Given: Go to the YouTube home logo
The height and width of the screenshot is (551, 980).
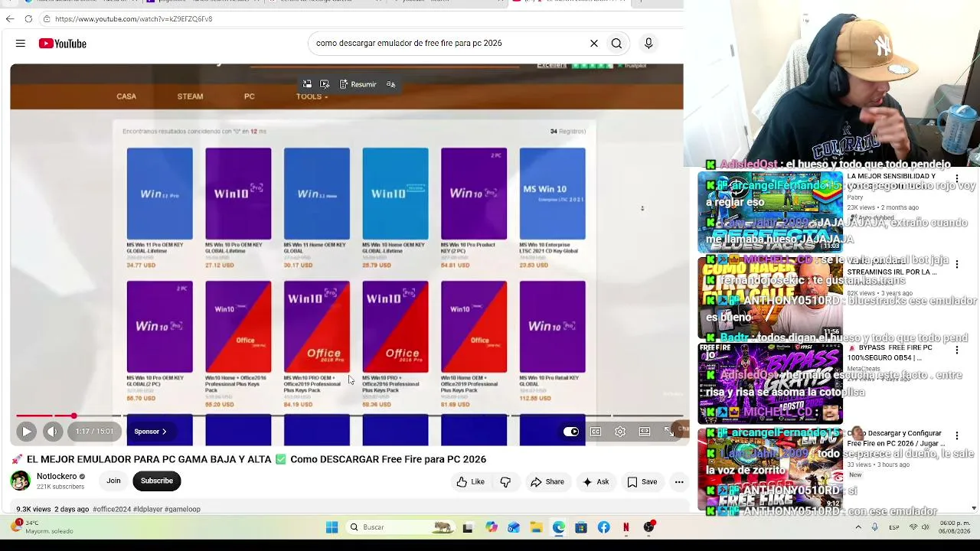Looking at the screenshot, I should tap(63, 44).
